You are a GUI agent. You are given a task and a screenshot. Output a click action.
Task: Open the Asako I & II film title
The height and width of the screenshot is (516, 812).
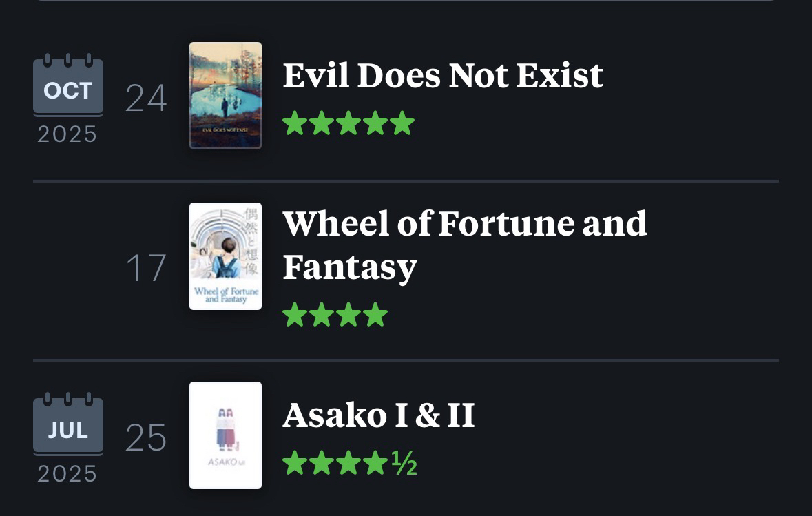coord(379,415)
